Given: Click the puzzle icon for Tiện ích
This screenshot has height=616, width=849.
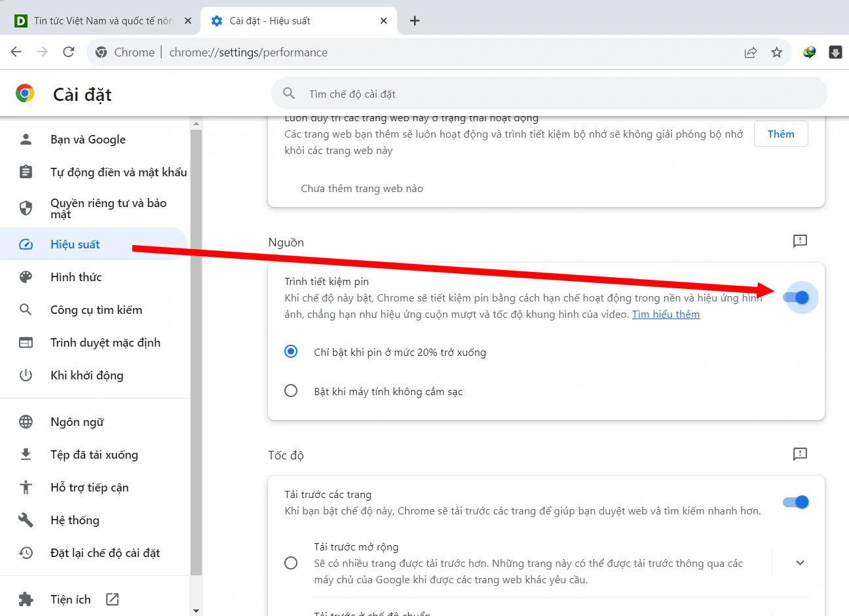Looking at the screenshot, I should coord(26,600).
